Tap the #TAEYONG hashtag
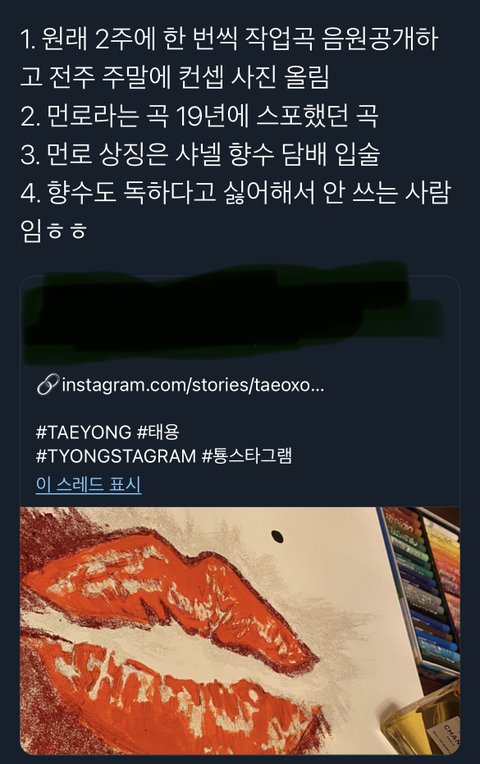This screenshot has height=764, width=480. 83,432
